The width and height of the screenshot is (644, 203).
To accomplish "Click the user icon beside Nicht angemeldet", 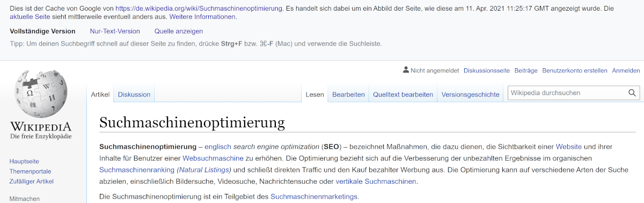I will (x=406, y=70).
